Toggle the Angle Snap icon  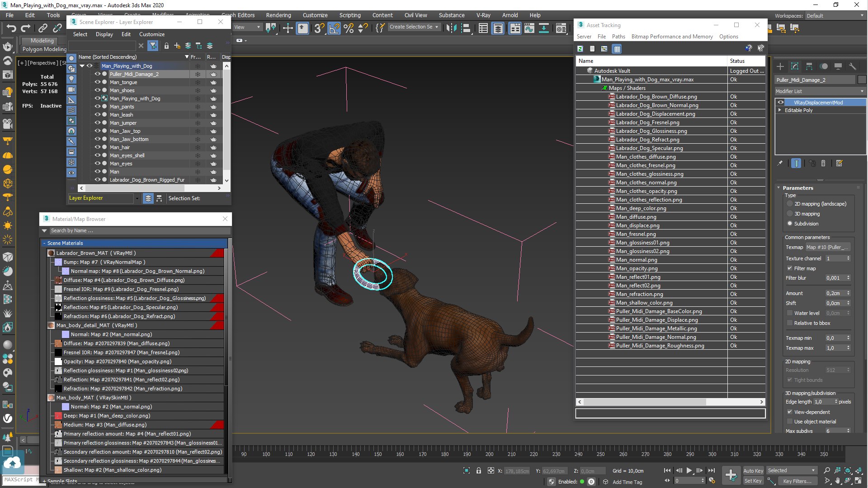click(x=334, y=28)
